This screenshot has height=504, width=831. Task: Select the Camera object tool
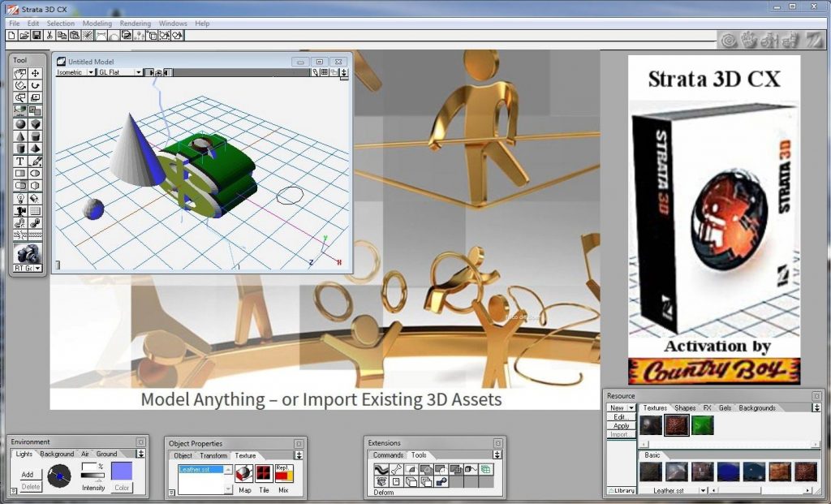tap(20, 211)
